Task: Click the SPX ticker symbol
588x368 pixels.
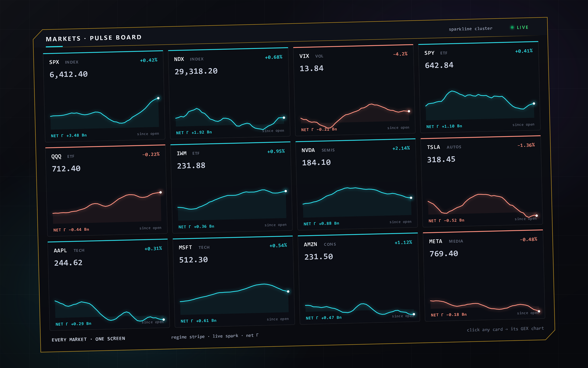Action: 54,62
